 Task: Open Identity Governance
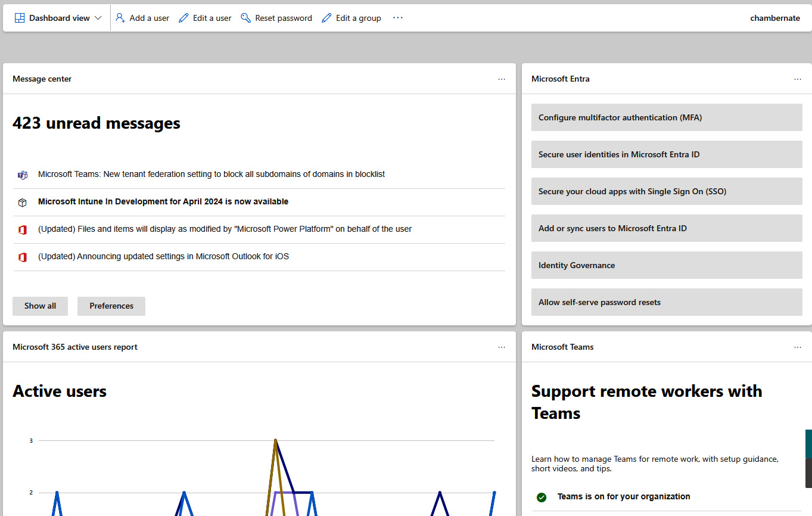point(667,265)
